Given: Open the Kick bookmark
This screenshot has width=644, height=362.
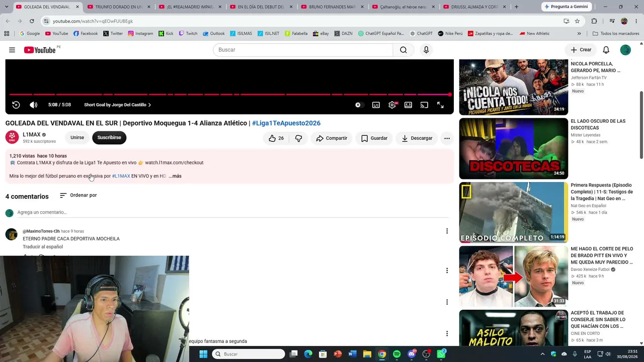Looking at the screenshot, I should (x=166, y=34).
